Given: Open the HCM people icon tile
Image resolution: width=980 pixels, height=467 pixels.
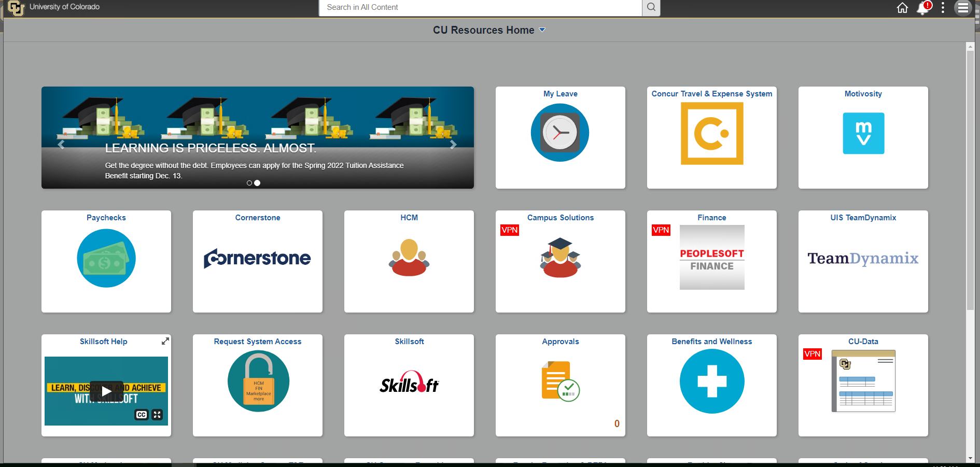Looking at the screenshot, I should click(409, 258).
